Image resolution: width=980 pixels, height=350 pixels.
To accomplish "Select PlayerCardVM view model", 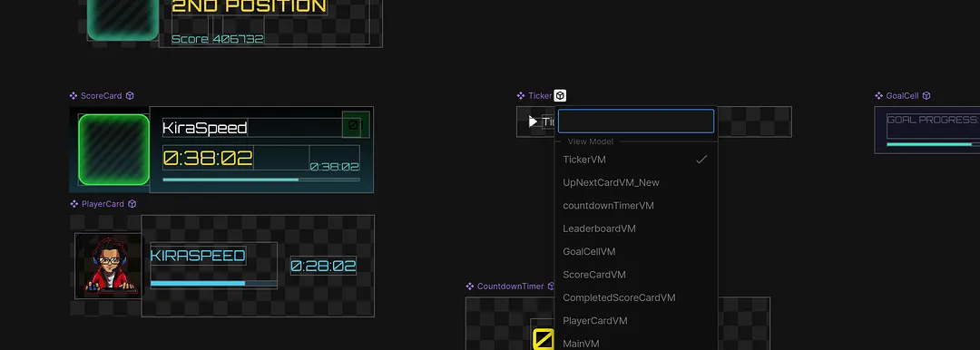I will tap(635, 321).
